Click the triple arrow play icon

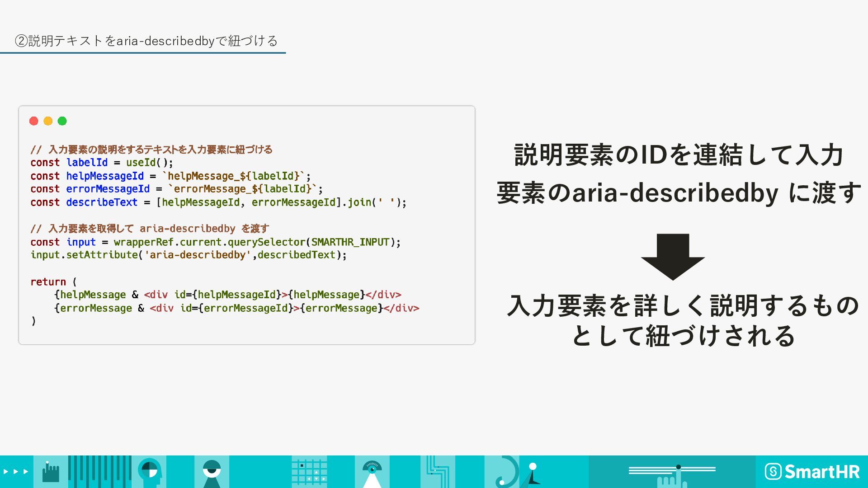point(16,471)
